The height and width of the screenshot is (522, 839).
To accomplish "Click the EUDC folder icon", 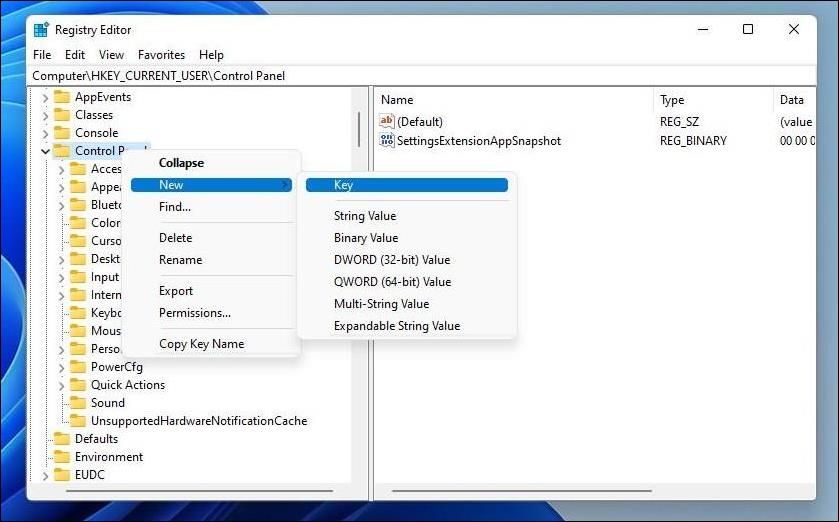I will pos(62,475).
